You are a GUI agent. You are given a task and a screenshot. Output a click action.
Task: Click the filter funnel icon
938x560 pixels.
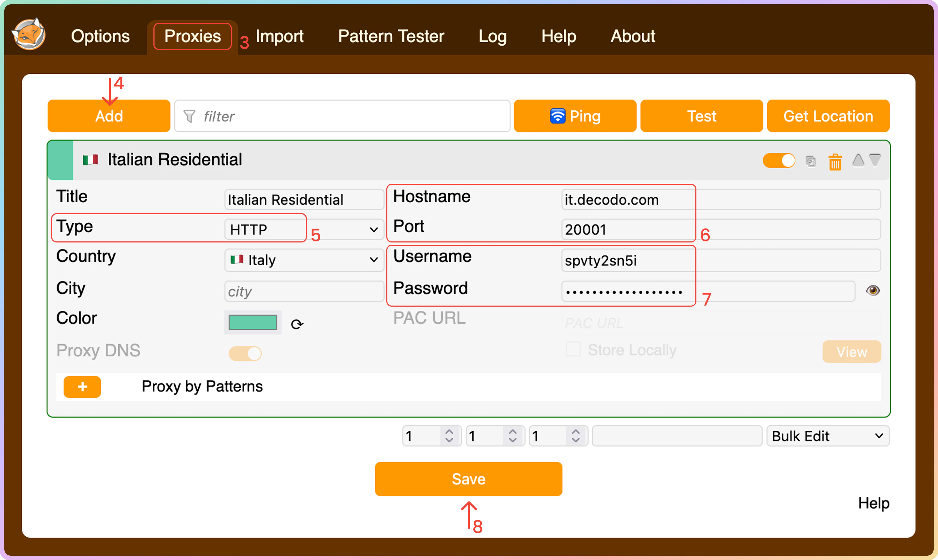[189, 116]
